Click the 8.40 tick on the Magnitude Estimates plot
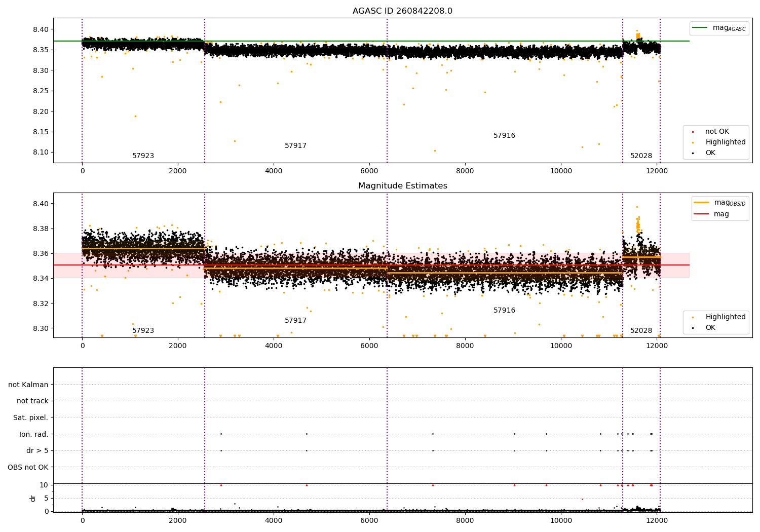This screenshot has width=760, height=532. pyautogui.click(x=41, y=204)
